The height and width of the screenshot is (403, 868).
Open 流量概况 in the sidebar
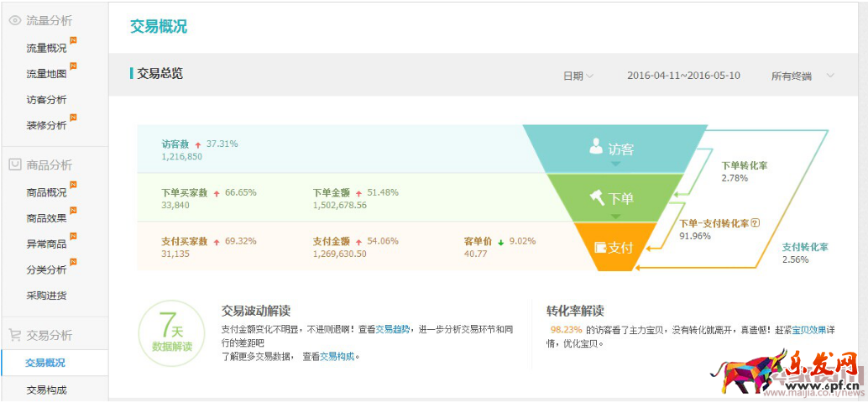tap(46, 49)
